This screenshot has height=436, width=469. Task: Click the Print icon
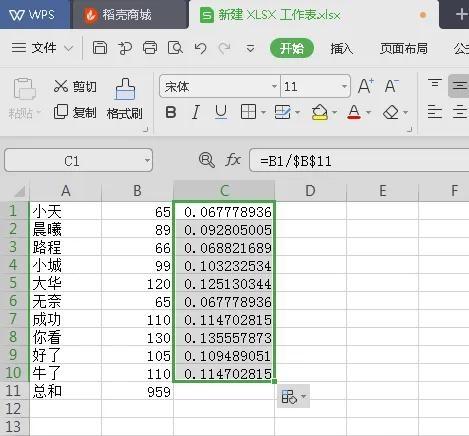pyautogui.click(x=150, y=48)
